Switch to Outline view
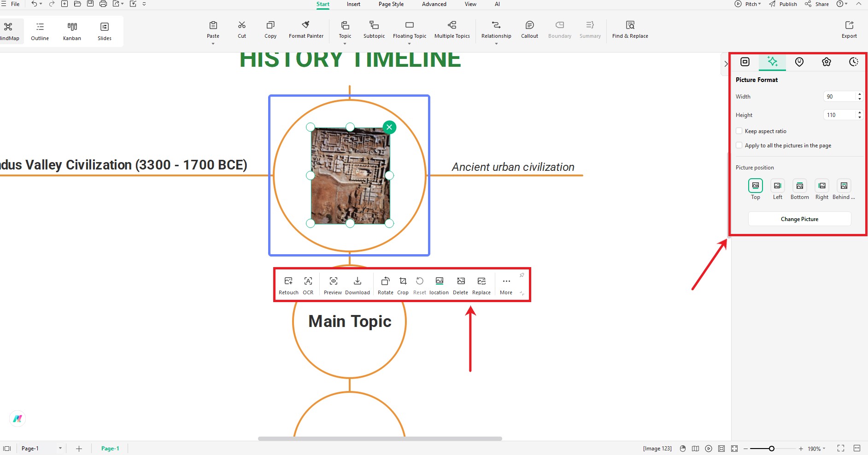Viewport: 868px width, 455px height. click(x=40, y=31)
